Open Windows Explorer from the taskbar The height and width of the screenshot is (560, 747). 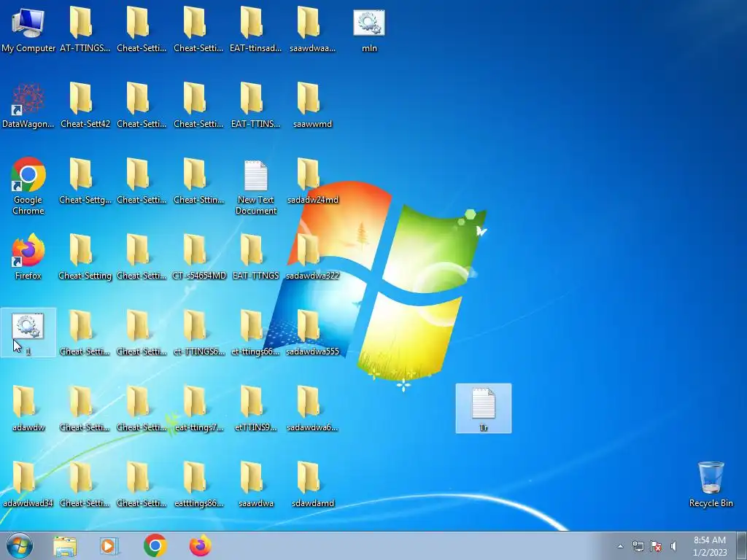click(x=65, y=546)
